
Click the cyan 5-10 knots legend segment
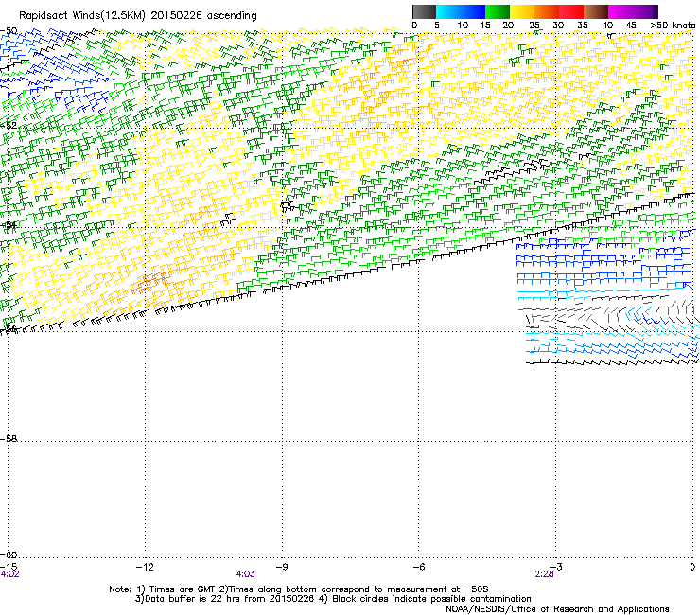point(448,11)
